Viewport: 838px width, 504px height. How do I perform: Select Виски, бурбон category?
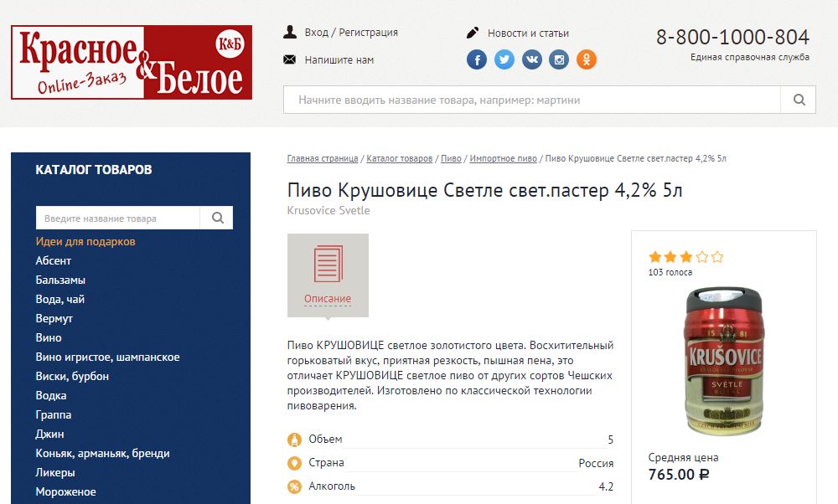coord(72,376)
